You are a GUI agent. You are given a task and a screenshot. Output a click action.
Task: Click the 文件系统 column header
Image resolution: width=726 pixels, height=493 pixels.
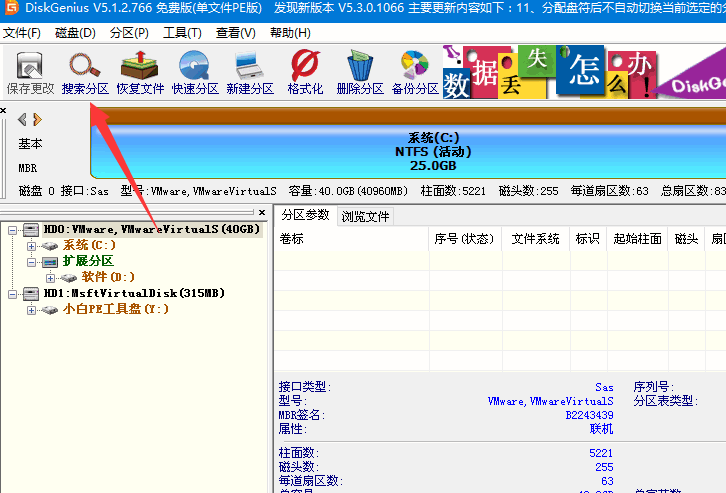coord(535,239)
